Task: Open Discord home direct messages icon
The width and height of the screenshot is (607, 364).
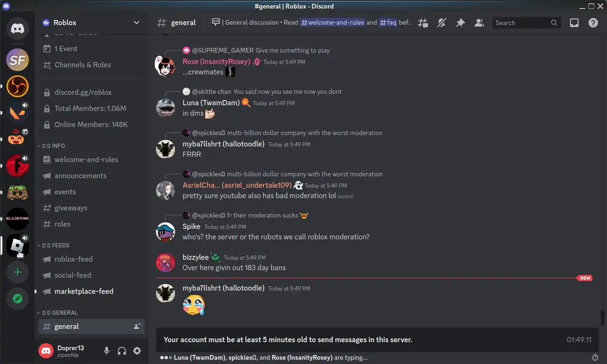Action: tap(18, 28)
